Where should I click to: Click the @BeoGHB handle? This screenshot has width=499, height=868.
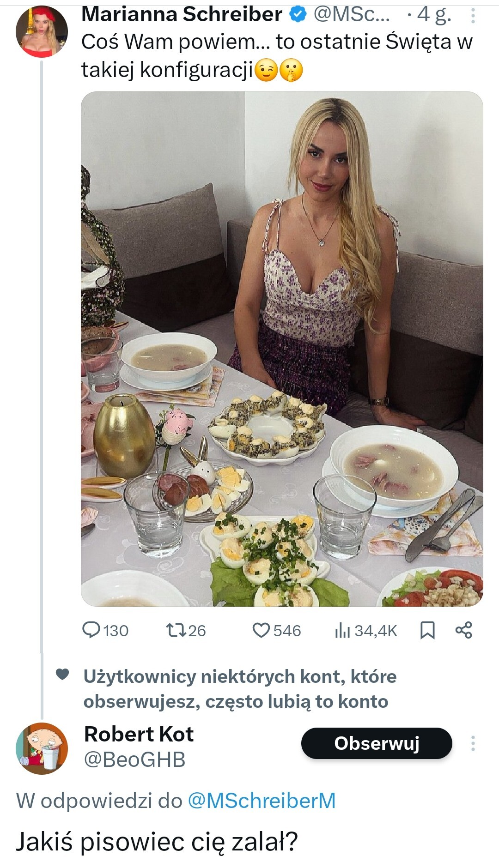tap(135, 759)
